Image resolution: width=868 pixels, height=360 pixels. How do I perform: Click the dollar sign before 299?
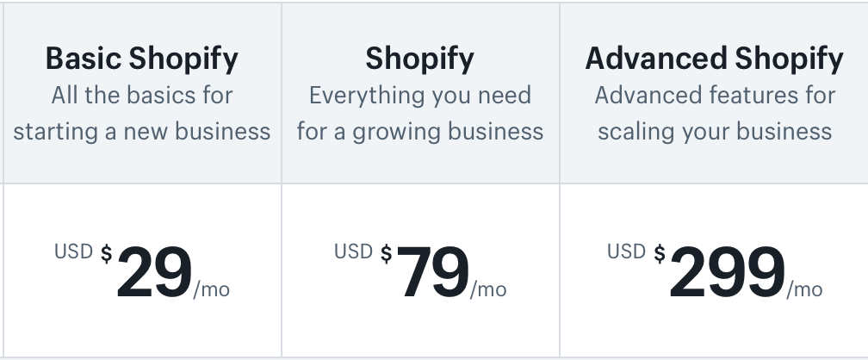pos(660,254)
